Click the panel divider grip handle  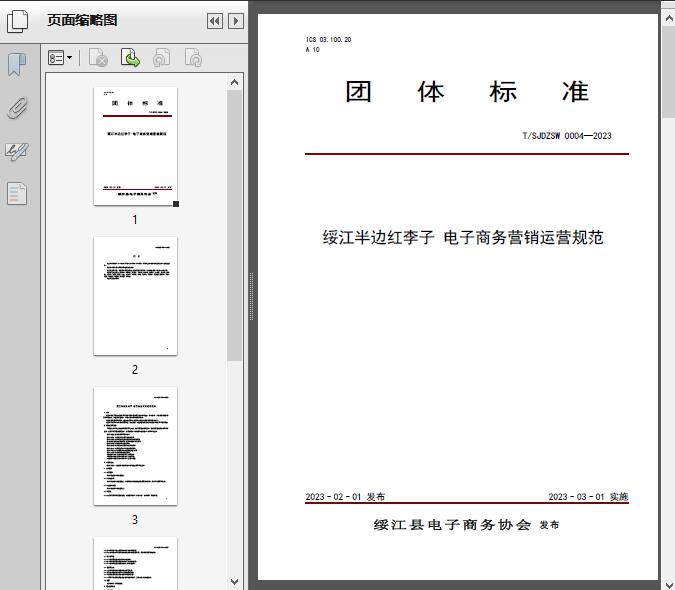251,297
